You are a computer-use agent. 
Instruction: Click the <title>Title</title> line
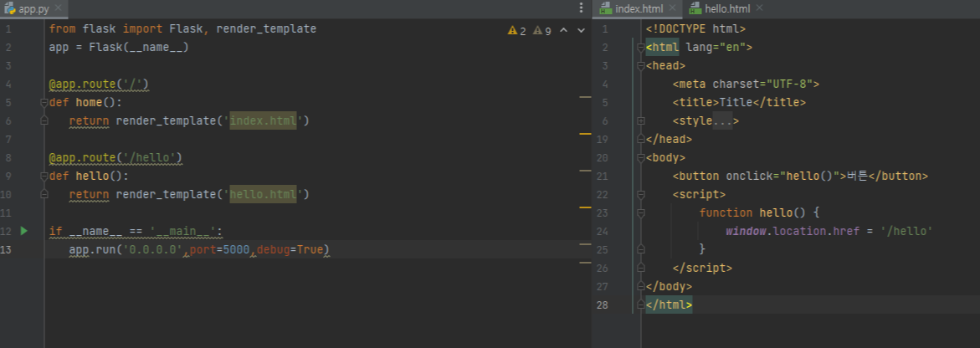[x=739, y=102]
